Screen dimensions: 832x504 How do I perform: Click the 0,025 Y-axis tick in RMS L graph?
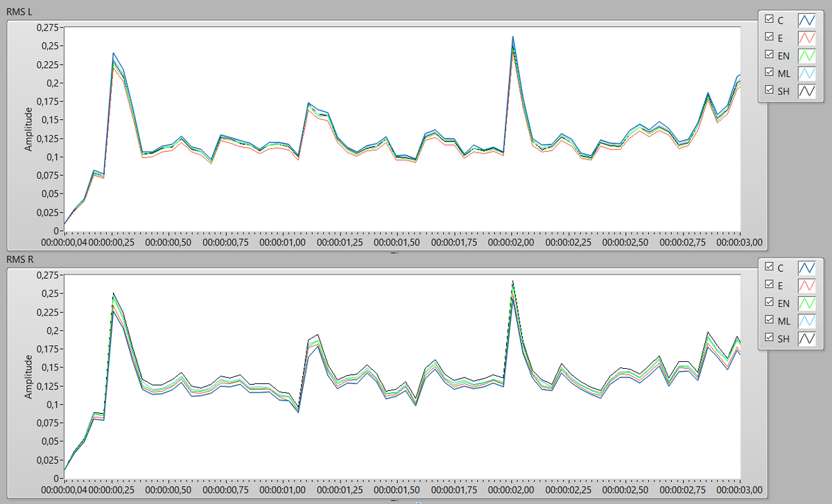point(49,212)
